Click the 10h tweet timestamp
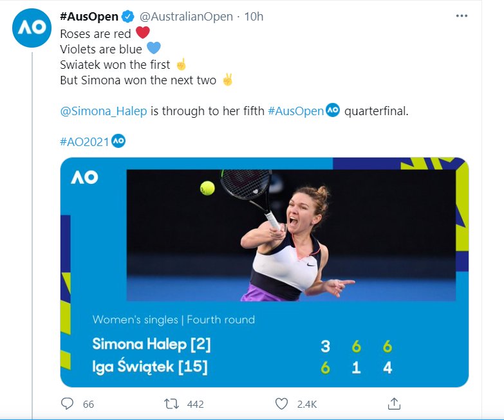This screenshot has height=420, width=504. click(x=254, y=17)
